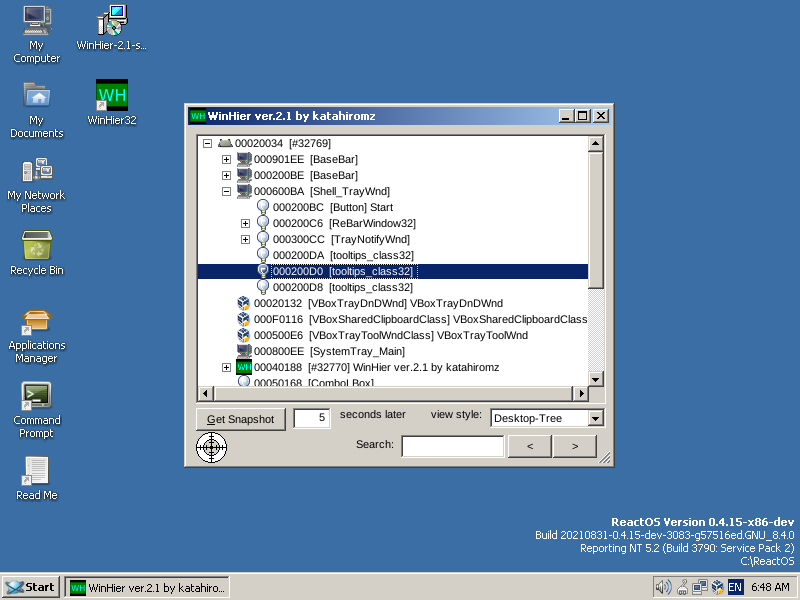This screenshot has width=800, height=600.
Task: Click the Search text field
Action: click(453, 446)
